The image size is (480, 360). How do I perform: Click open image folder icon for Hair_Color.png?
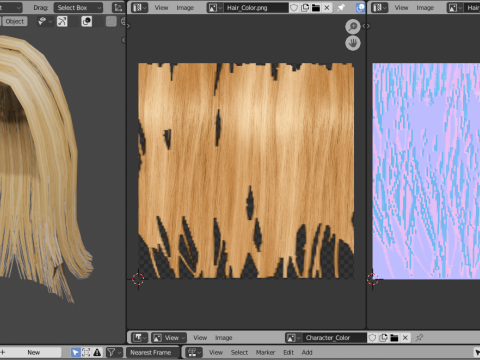coord(316,7)
